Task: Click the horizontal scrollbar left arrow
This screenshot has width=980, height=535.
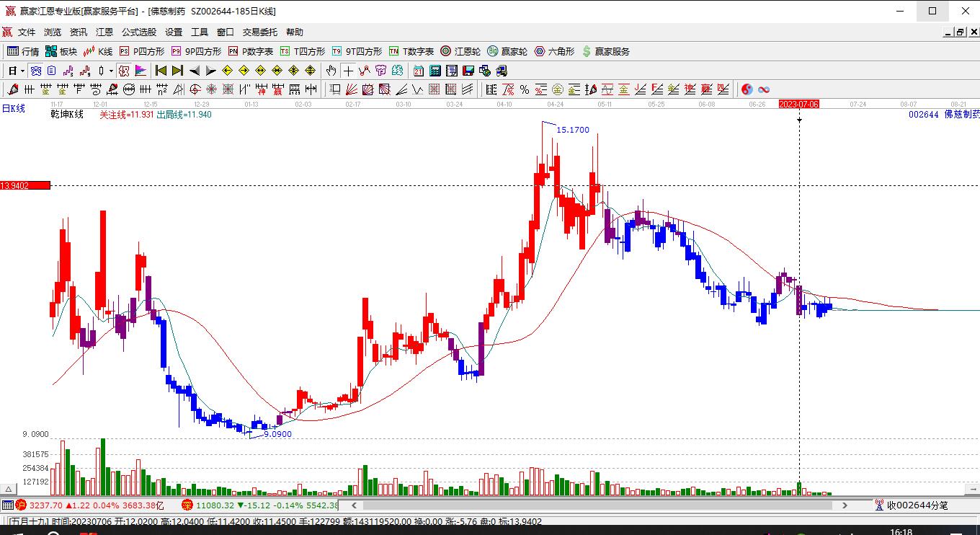Action: coord(354,505)
